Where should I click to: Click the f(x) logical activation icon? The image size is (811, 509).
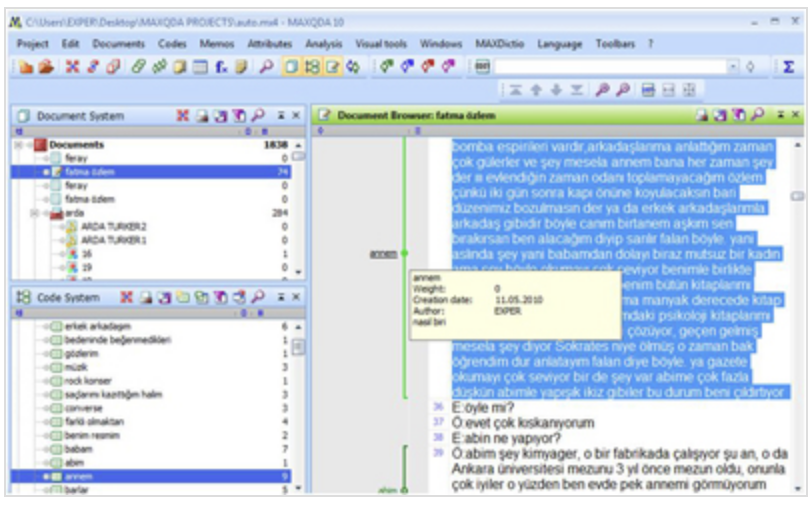[221, 67]
